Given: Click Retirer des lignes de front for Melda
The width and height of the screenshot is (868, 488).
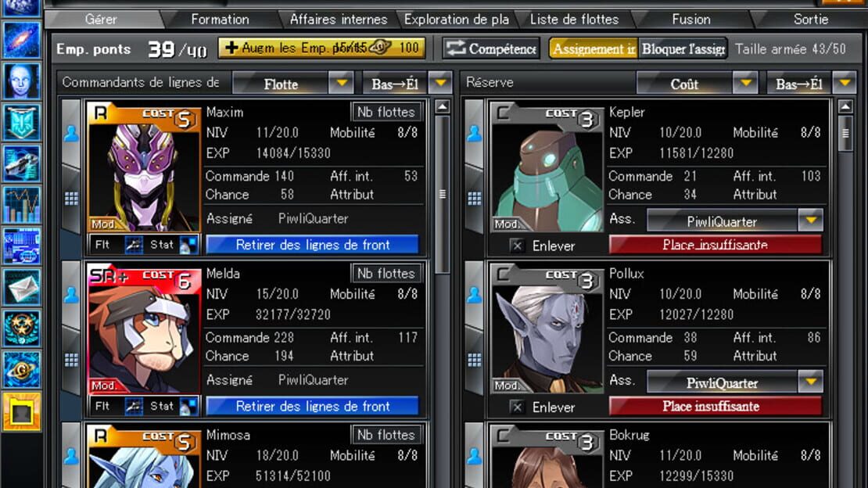Looking at the screenshot, I should (313, 407).
